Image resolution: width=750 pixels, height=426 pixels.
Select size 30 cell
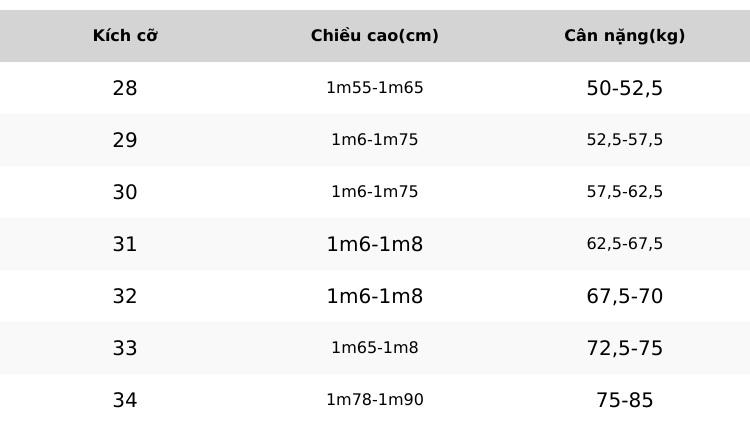pos(125,192)
